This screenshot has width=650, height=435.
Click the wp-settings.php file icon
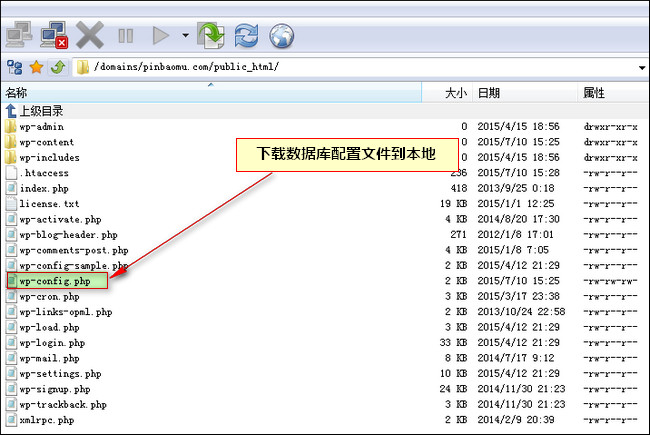point(12,374)
